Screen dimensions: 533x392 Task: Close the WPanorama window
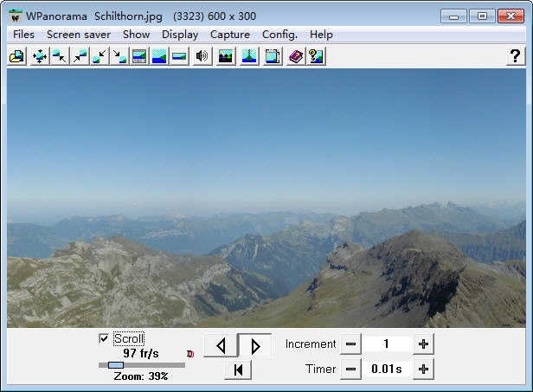(x=511, y=16)
